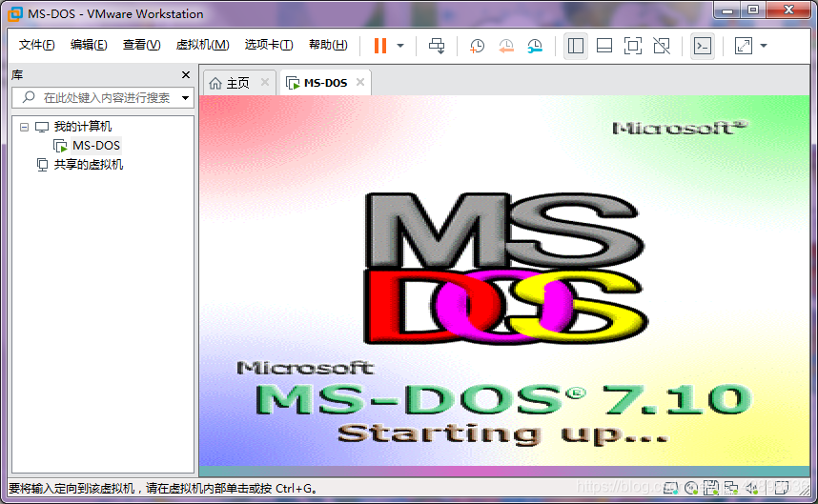Click the message log status bar icon
Viewport: 818px width, 504px height.
coord(782,488)
